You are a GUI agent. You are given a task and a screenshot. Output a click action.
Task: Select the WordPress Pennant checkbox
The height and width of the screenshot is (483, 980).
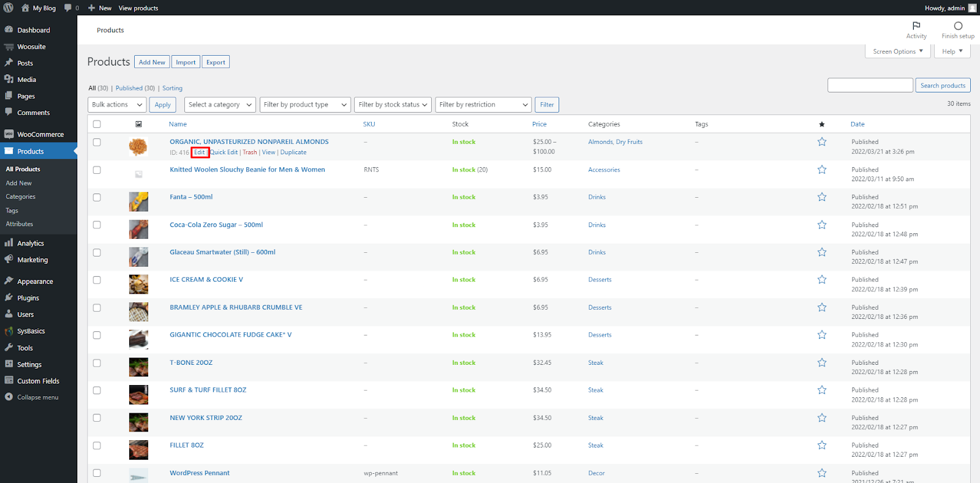pos(97,473)
